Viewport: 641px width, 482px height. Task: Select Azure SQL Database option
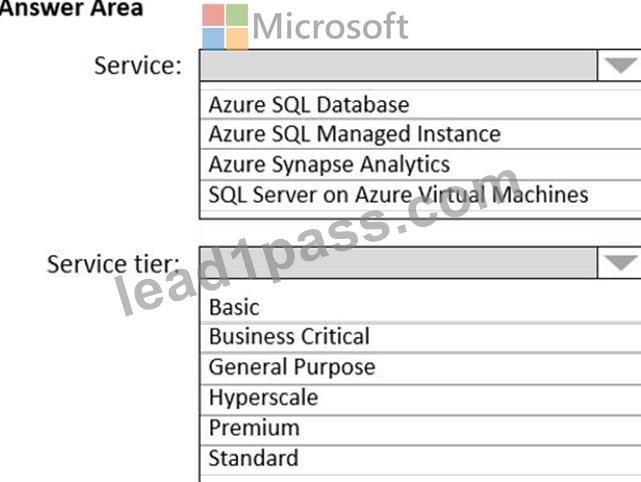[421, 105]
